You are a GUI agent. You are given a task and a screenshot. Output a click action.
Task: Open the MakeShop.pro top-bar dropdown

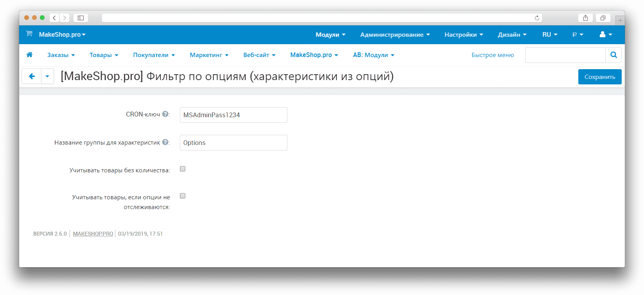coord(62,34)
